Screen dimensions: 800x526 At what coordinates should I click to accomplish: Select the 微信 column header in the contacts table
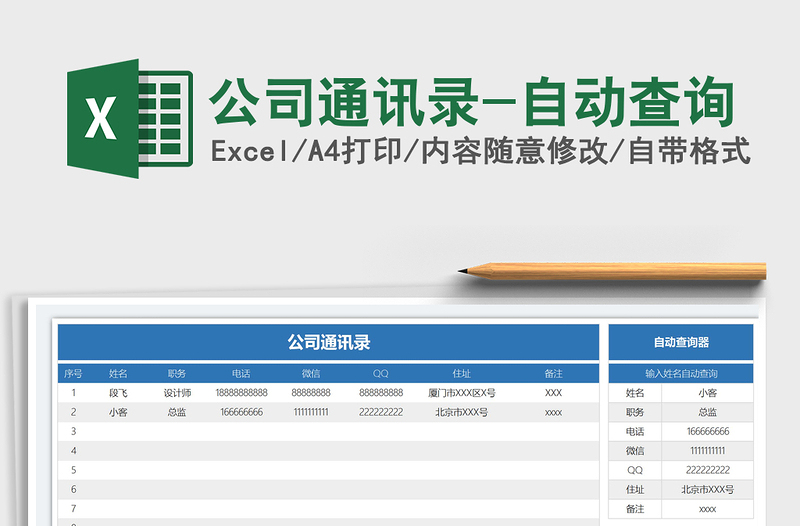coord(311,373)
